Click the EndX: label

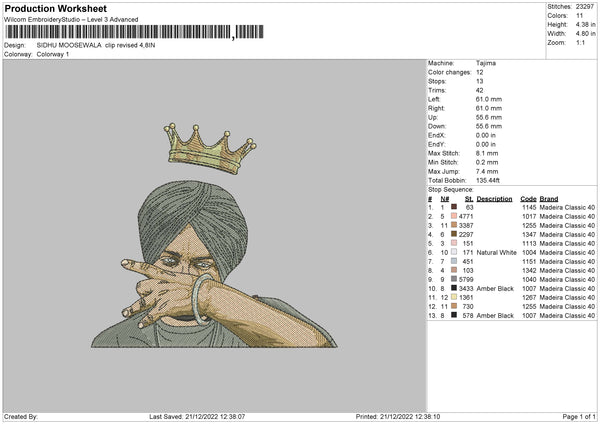coord(437,135)
